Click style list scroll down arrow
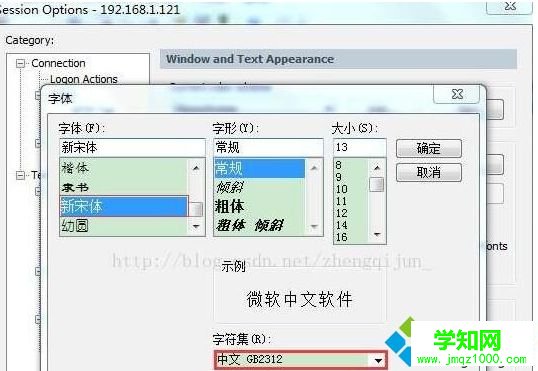Image resolution: width=538 pixels, height=371 pixels. pos(314,226)
